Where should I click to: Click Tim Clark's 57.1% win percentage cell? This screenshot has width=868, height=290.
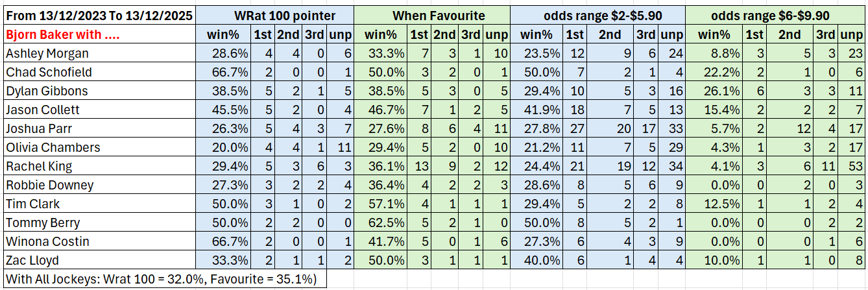(381, 204)
